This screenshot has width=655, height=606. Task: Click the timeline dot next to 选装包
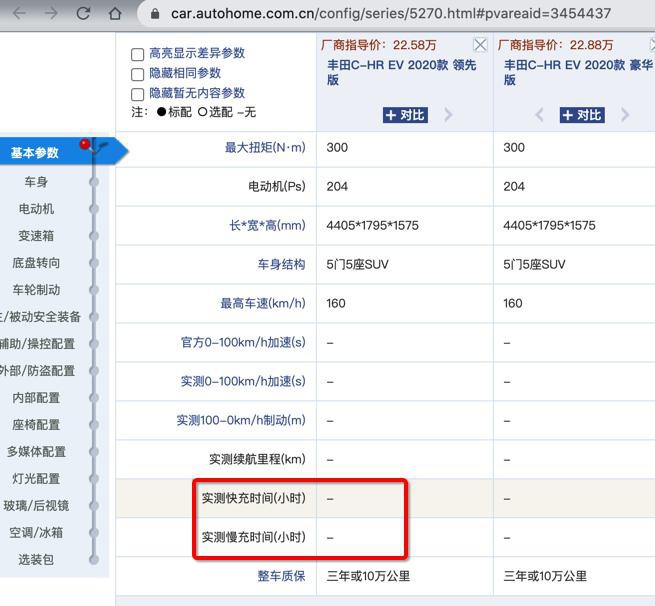click(94, 560)
